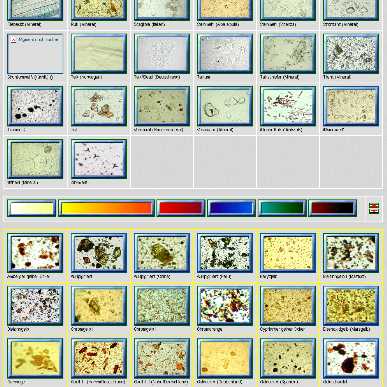The width and height of the screenshot is (387, 387).
Task: Open the thumbnail showing small Y-shaped branching particles
Action: click(x=99, y=159)
